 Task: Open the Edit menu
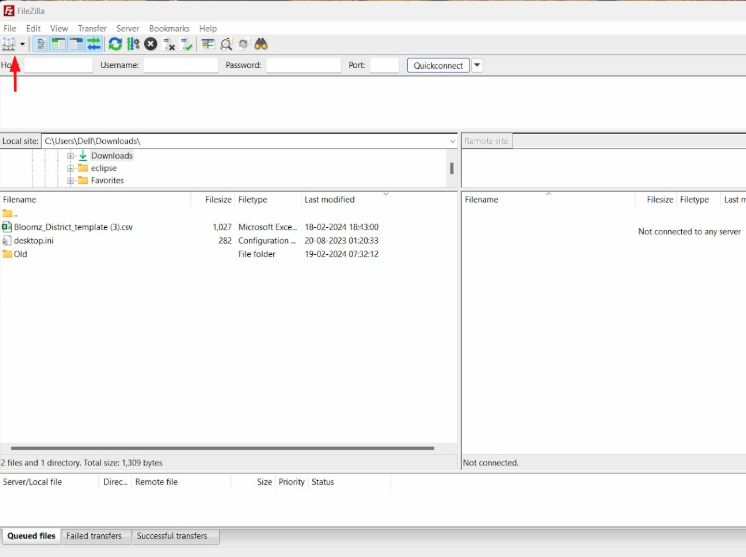33,29
